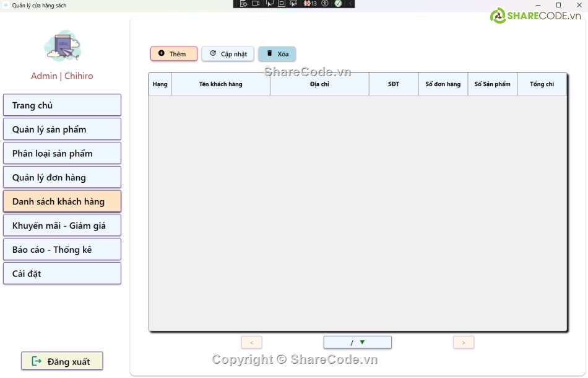588x378 pixels.
Task: Click the camera icon in debug toolbar
Action: (x=255, y=4)
